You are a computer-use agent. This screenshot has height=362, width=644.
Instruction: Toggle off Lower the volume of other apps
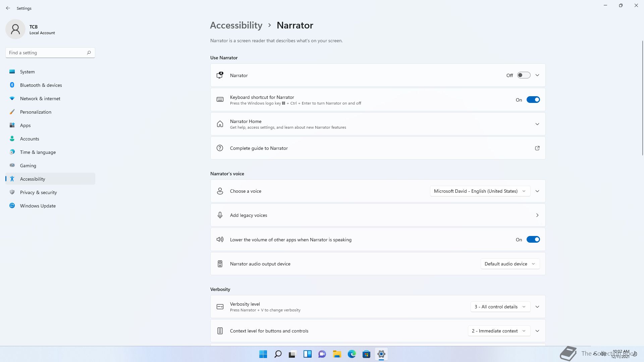click(533, 239)
